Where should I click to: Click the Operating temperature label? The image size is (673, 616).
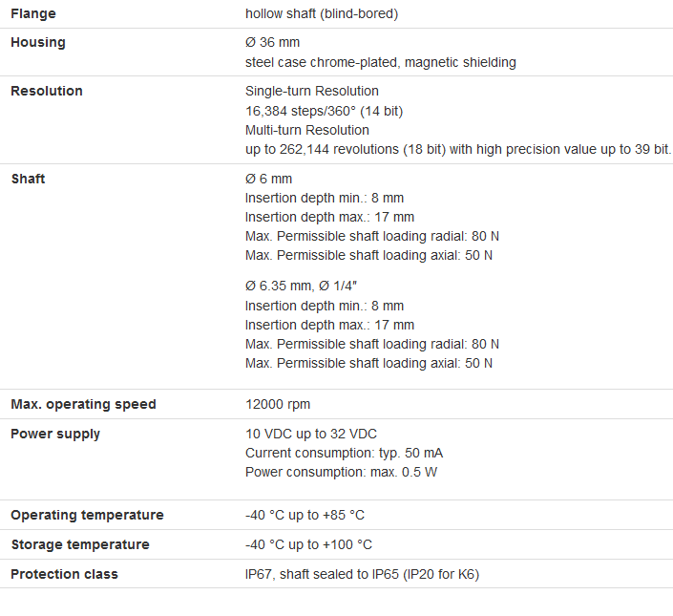87,515
